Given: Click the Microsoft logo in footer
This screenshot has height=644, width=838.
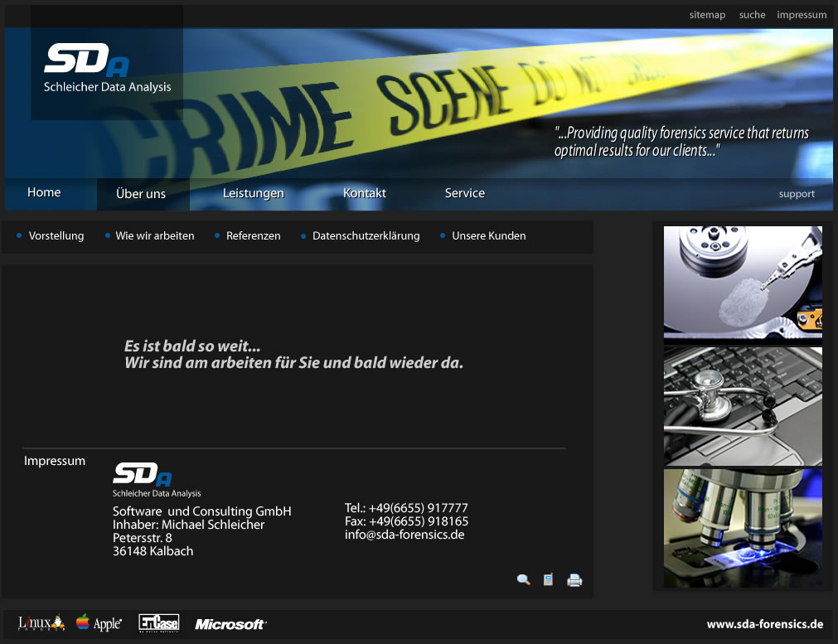Looking at the screenshot, I should point(230,624).
